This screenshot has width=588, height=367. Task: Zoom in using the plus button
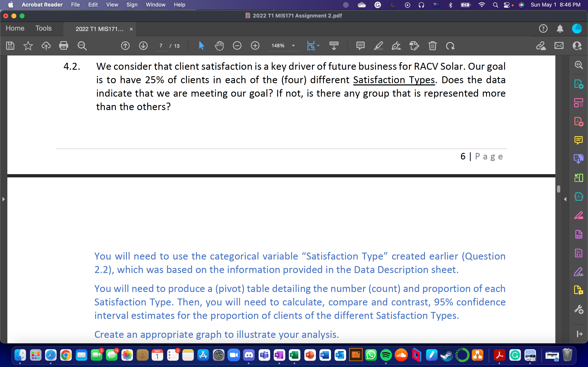pos(255,46)
